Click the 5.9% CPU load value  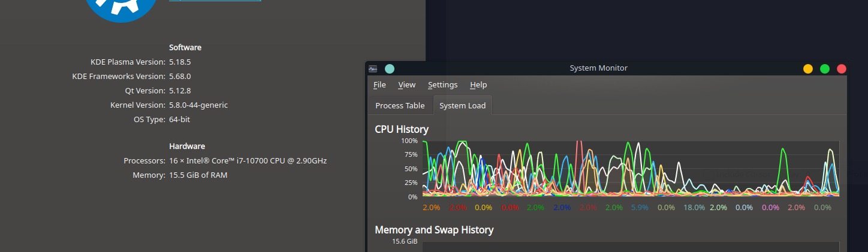tap(640, 208)
